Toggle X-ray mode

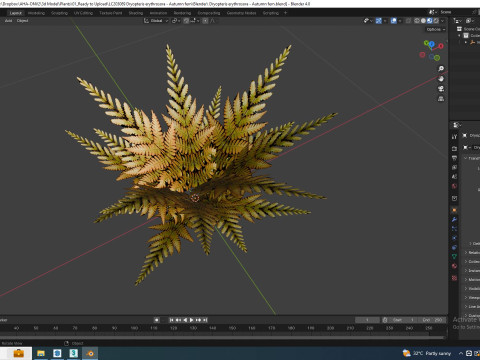point(408,21)
